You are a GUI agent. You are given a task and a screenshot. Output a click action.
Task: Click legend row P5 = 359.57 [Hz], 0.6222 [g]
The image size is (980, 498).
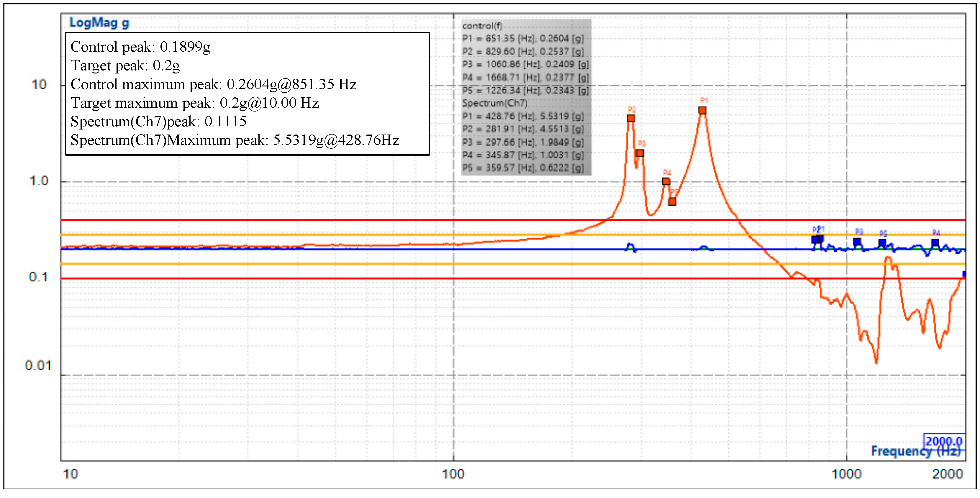coord(523,168)
